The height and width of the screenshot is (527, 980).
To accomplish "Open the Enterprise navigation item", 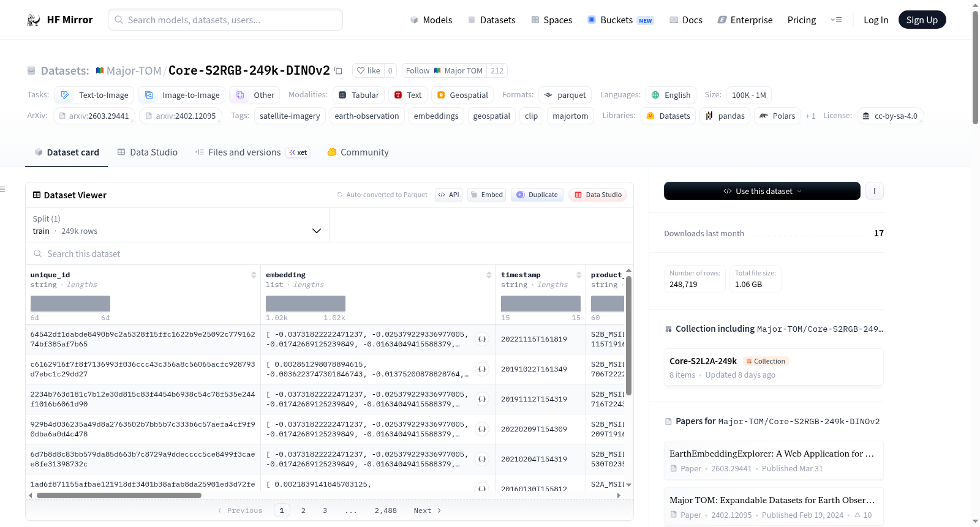I will point(745,20).
